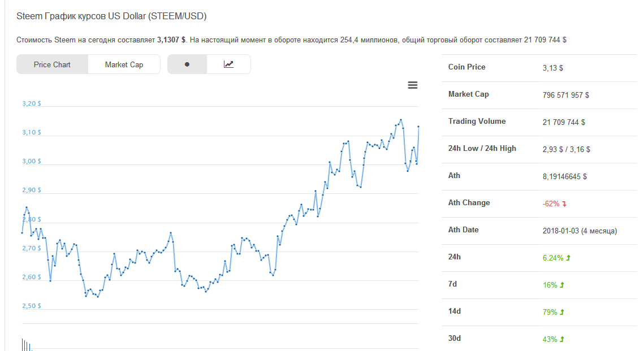
Task: Click the Market Cap row label in table
Action: pos(468,94)
